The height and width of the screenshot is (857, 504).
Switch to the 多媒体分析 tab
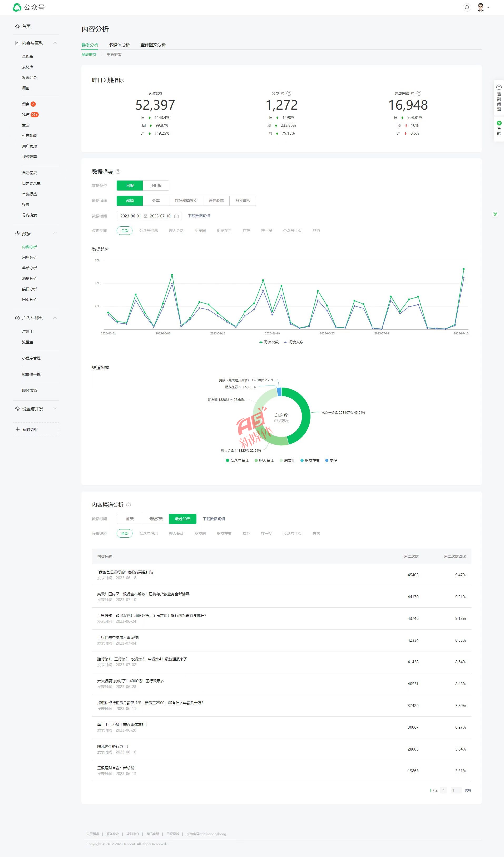coord(119,45)
